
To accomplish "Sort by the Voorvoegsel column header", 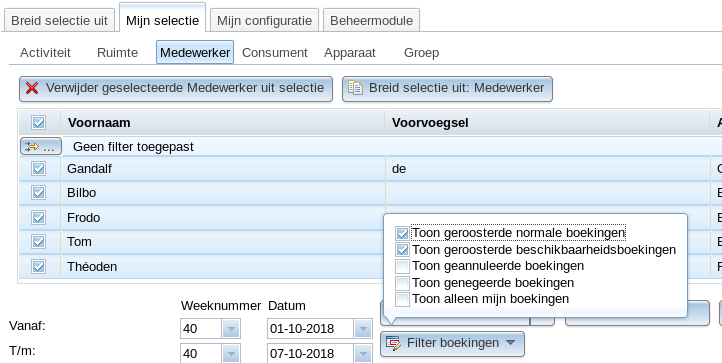I will click(547, 123).
